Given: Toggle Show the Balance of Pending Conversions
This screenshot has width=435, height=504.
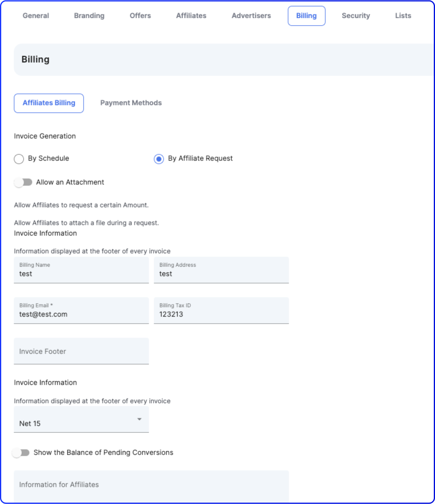Looking at the screenshot, I should (x=21, y=453).
